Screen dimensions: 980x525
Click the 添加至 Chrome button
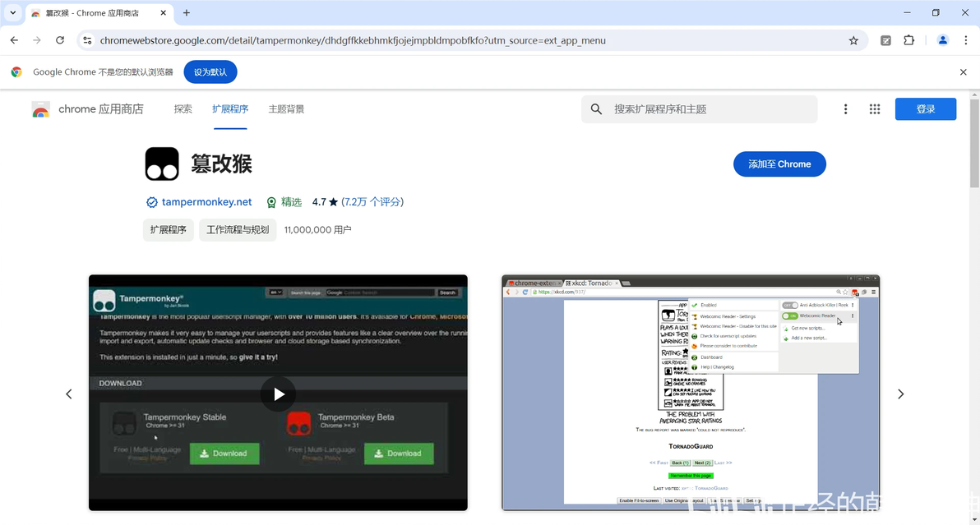click(779, 164)
